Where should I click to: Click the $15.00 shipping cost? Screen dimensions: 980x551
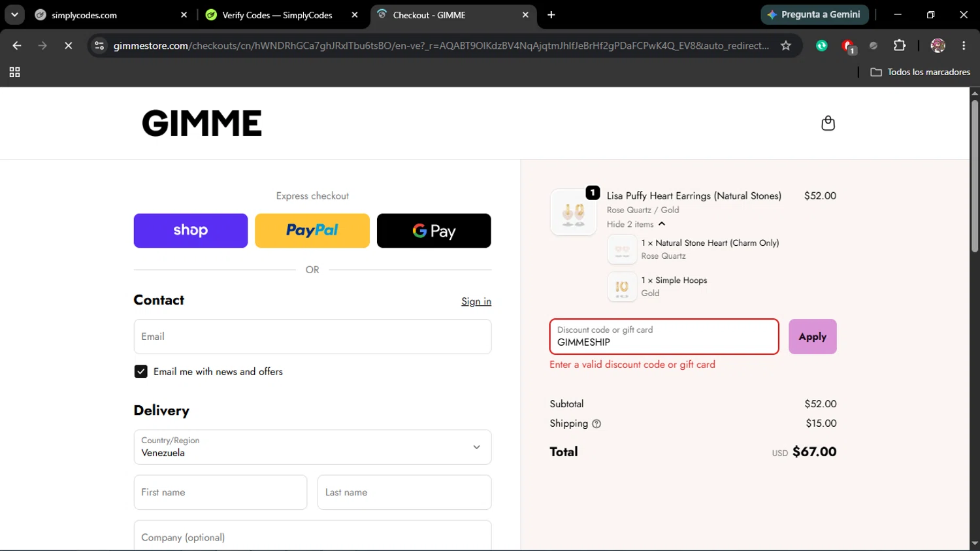[x=821, y=424]
